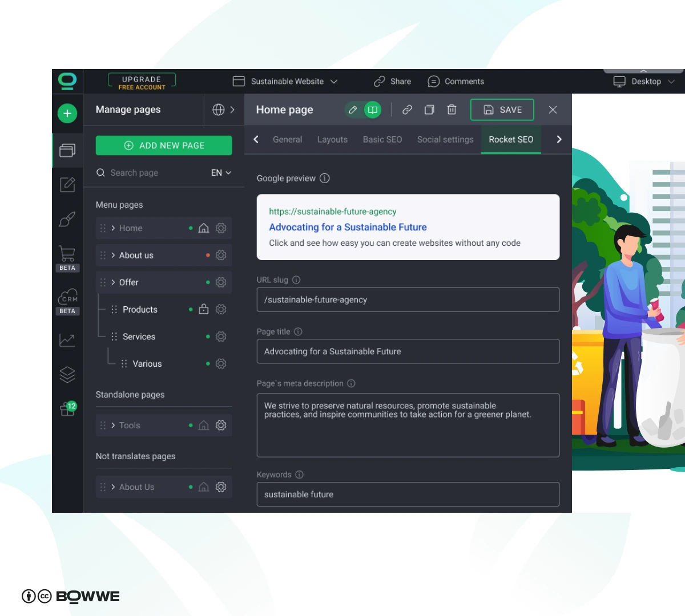The height and width of the screenshot is (616, 685).
Task: Toggle the green status dot on Services row
Action: point(208,337)
